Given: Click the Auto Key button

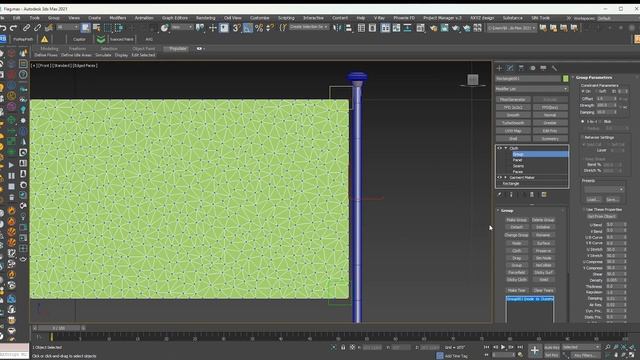Looking at the screenshot, I should pyautogui.click(x=552, y=347).
